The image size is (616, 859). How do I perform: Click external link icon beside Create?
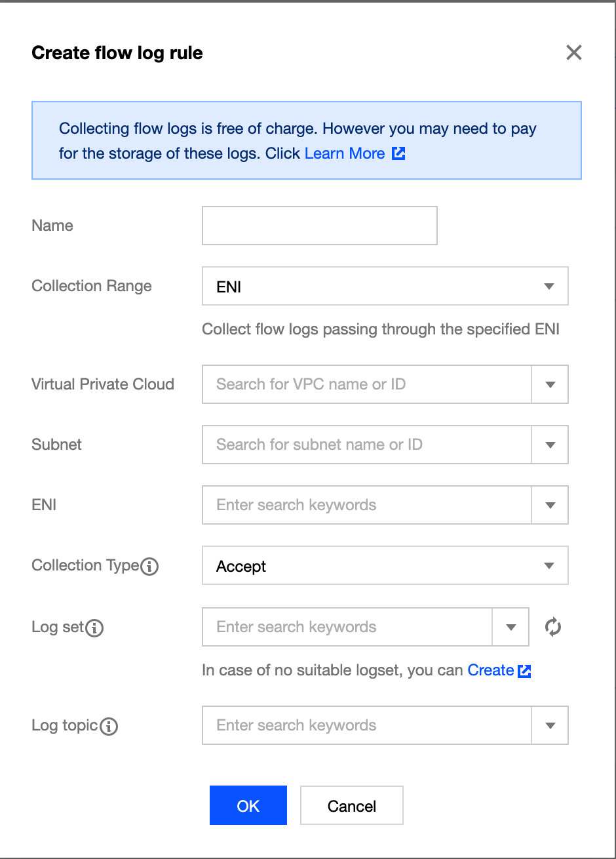(x=524, y=671)
